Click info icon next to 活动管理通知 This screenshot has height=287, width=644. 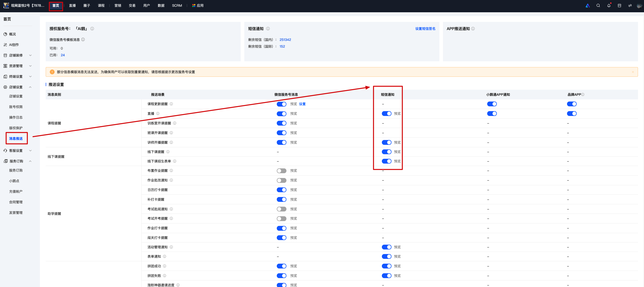click(171, 247)
